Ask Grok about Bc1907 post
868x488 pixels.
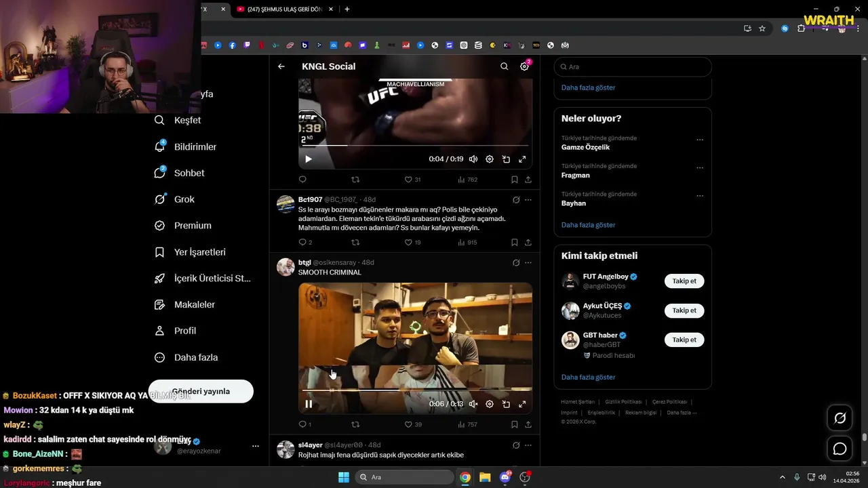click(516, 200)
